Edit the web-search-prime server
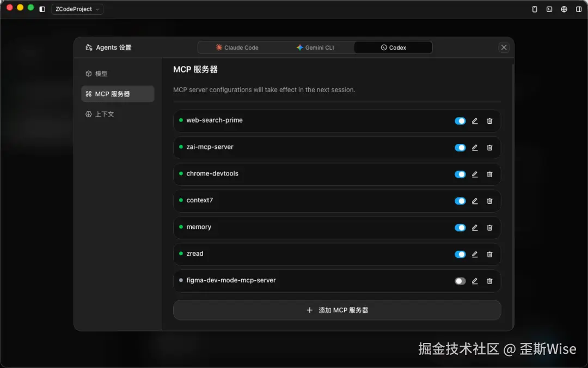Image resolution: width=588 pixels, height=368 pixels. coord(475,121)
